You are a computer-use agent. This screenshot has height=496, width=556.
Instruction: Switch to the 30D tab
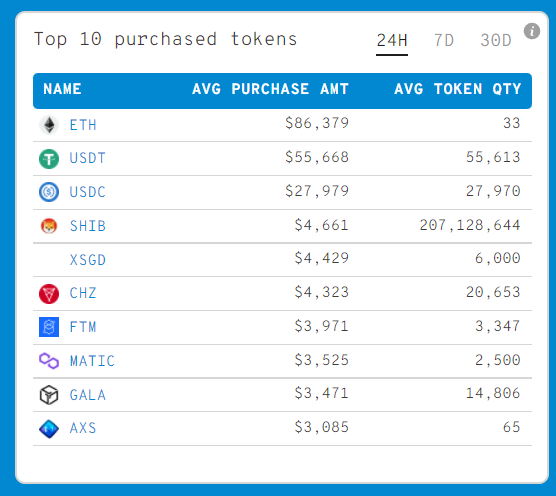tap(496, 40)
